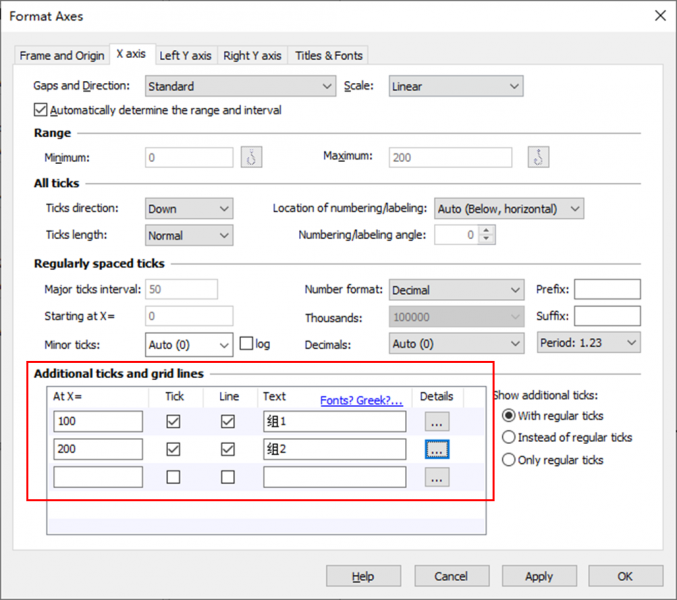Select Instead of regular ticks option
Image resolution: width=677 pixels, height=600 pixels.
[x=509, y=437]
